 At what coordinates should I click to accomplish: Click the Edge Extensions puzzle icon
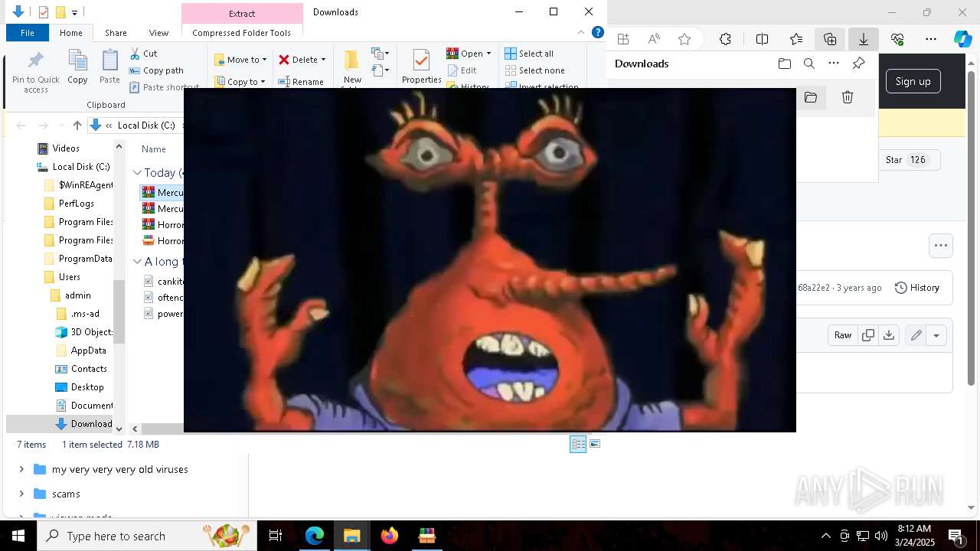[x=725, y=39]
